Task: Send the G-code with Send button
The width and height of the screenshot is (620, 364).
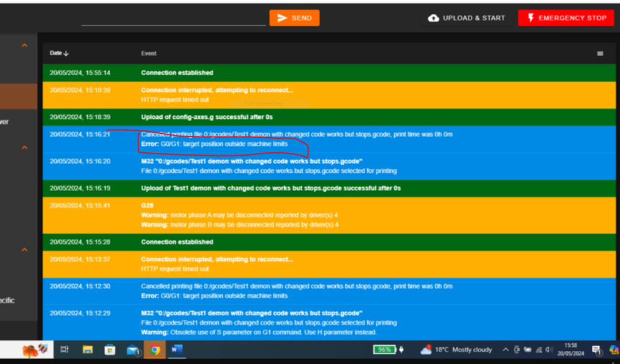Action: pos(294,18)
